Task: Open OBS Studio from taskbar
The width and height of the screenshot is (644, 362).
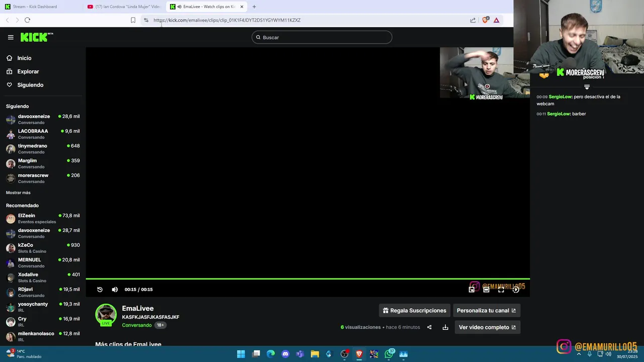Action: (x=344, y=354)
